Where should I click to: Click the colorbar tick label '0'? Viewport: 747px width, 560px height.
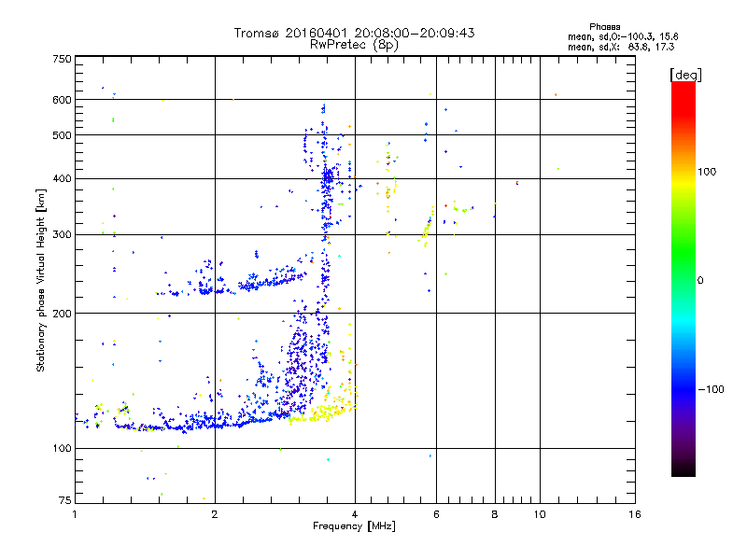[x=700, y=281]
